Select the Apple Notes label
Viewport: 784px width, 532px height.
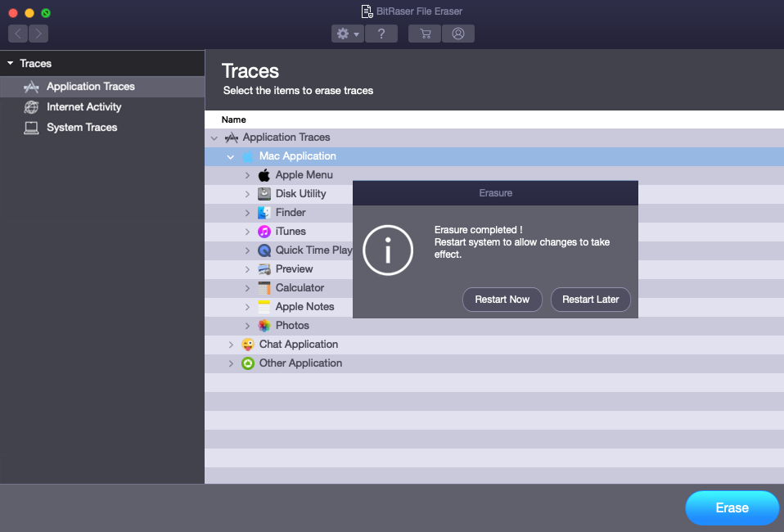pyautogui.click(x=304, y=306)
